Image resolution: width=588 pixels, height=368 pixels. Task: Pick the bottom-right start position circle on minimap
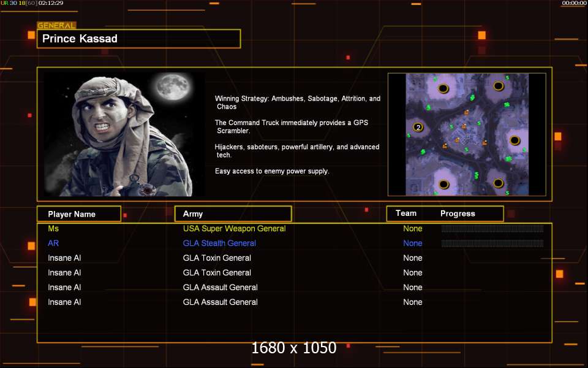coord(499,183)
